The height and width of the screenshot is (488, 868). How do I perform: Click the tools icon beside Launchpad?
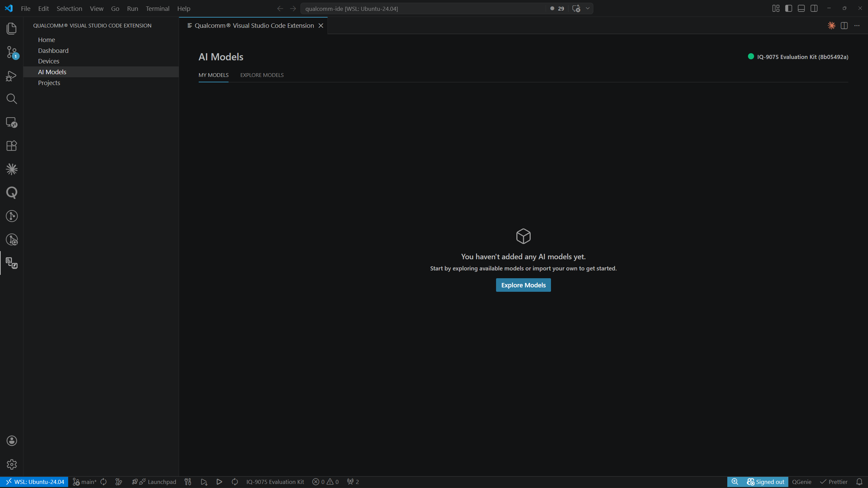coord(188,482)
